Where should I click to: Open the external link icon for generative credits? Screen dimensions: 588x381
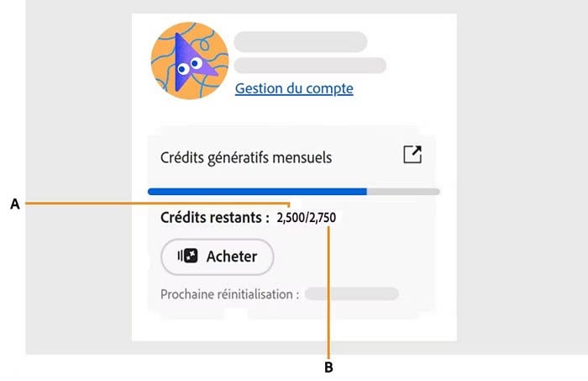(x=412, y=154)
